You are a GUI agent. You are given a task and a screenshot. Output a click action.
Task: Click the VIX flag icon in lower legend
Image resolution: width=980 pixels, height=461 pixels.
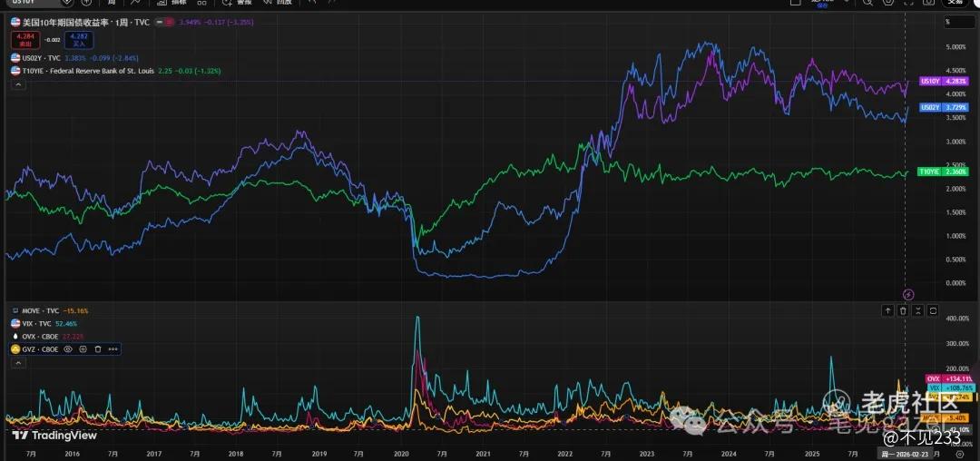point(15,324)
